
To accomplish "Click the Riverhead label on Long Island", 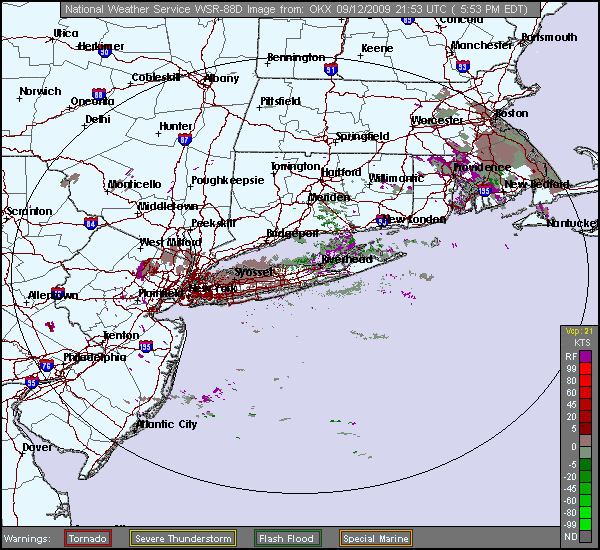I will [x=347, y=259].
